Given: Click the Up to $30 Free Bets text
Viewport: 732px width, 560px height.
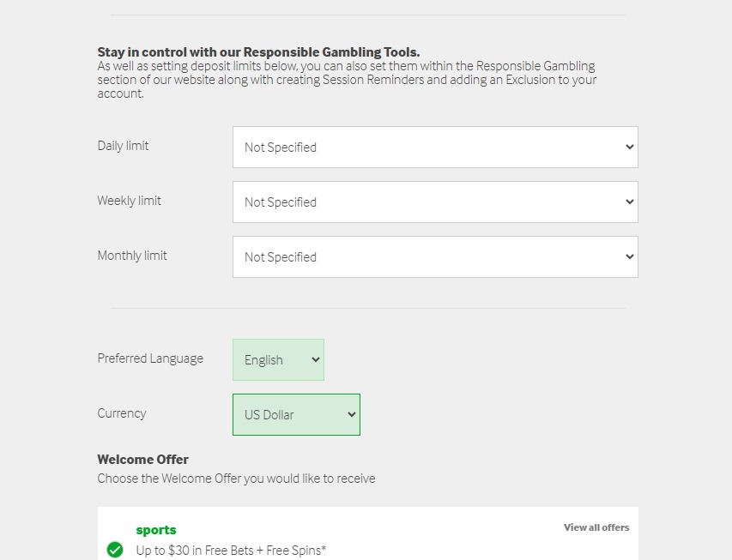Looking at the screenshot, I should pos(231,551).
